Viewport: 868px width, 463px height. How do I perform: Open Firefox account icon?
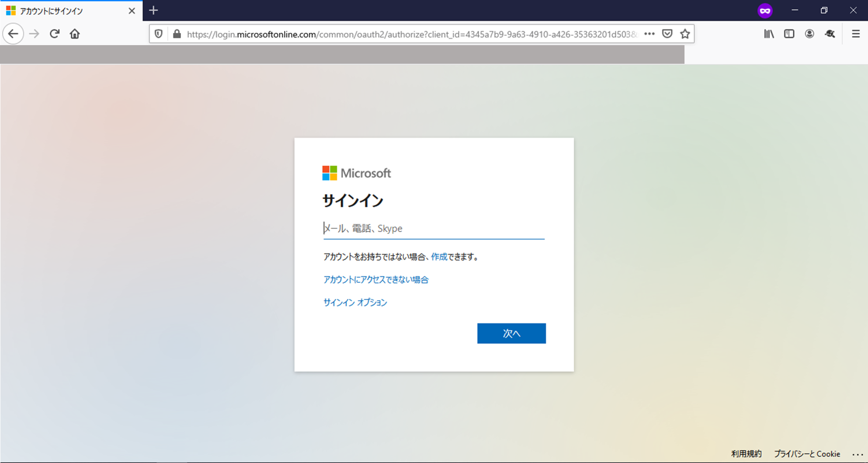click(x=809, y=34)
